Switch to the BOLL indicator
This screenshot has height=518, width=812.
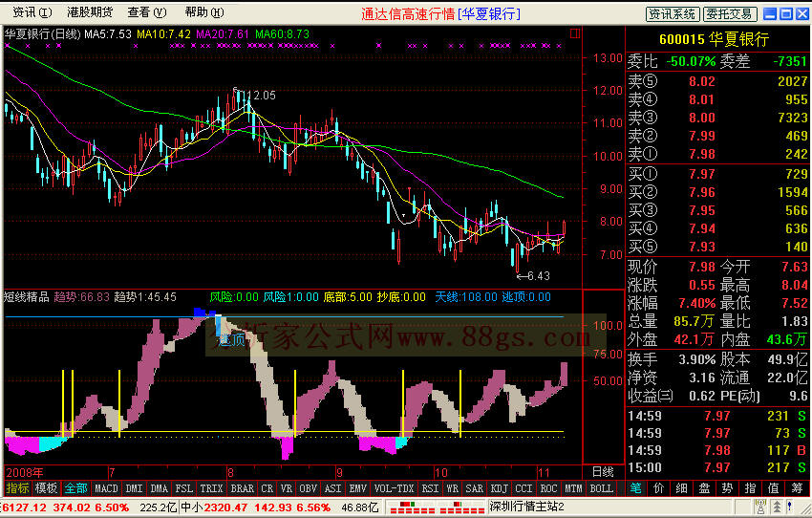601,488
